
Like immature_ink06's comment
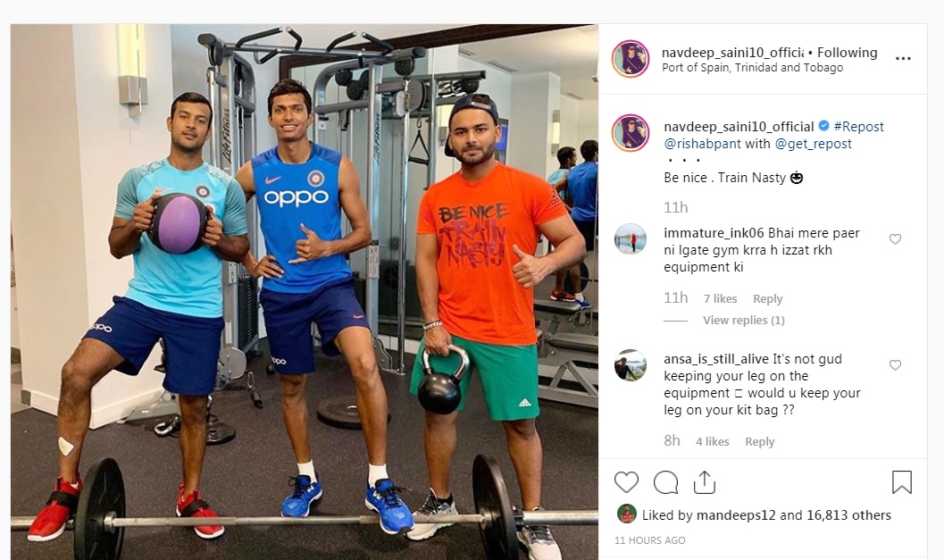(895, 239)
